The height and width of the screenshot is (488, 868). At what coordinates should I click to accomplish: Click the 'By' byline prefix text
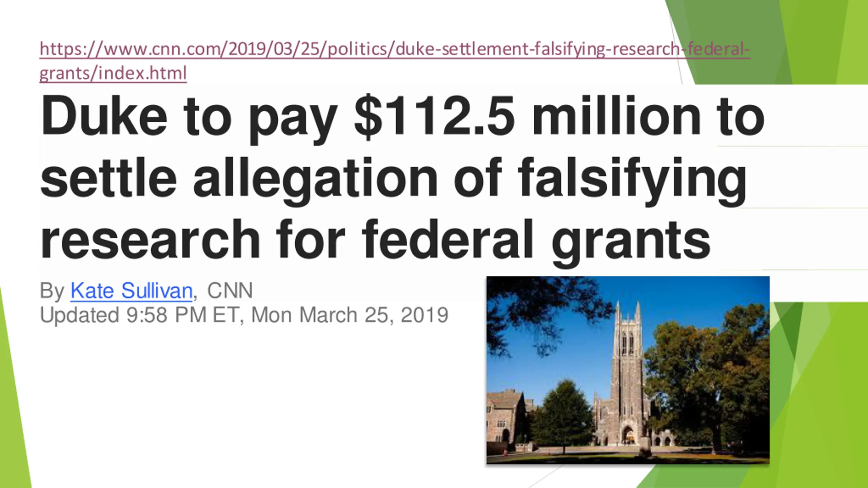(x=52, y=291)
